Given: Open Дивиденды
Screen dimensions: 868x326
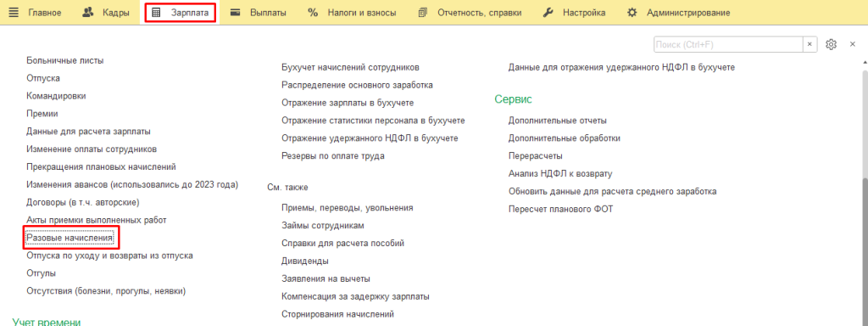Looking at the screenshot, I should click(305, 261).
